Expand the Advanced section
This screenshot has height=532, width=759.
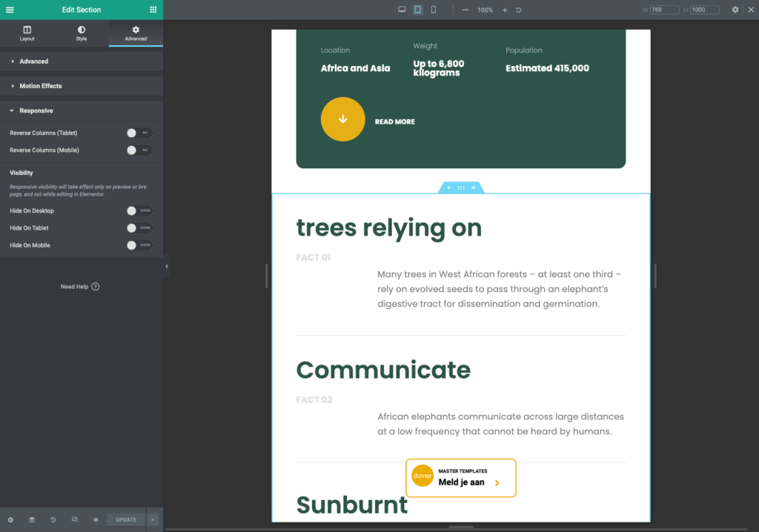[33, 61]
